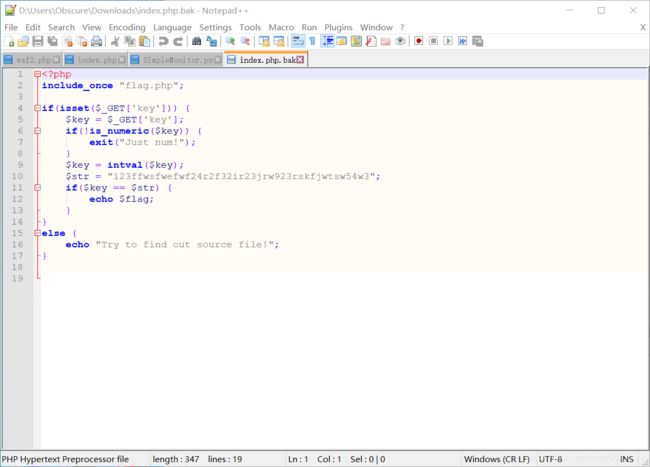Open the View menu
The height and width of the screenshot is (467, 650).
tap(92, 27)
